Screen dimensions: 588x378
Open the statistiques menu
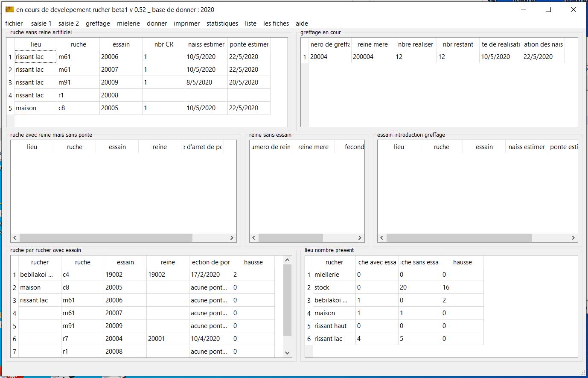click(x=222, y=23)
